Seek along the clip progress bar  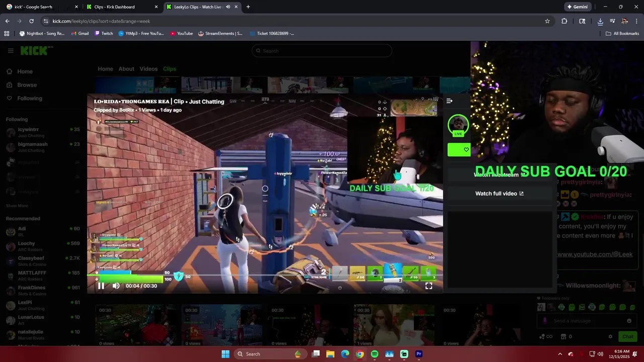(265, 276)
